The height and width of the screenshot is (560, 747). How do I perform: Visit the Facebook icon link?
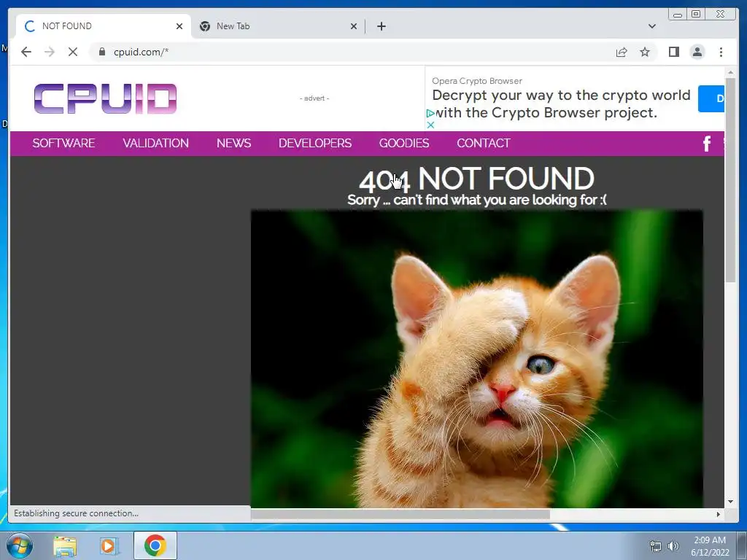point(707,144)
